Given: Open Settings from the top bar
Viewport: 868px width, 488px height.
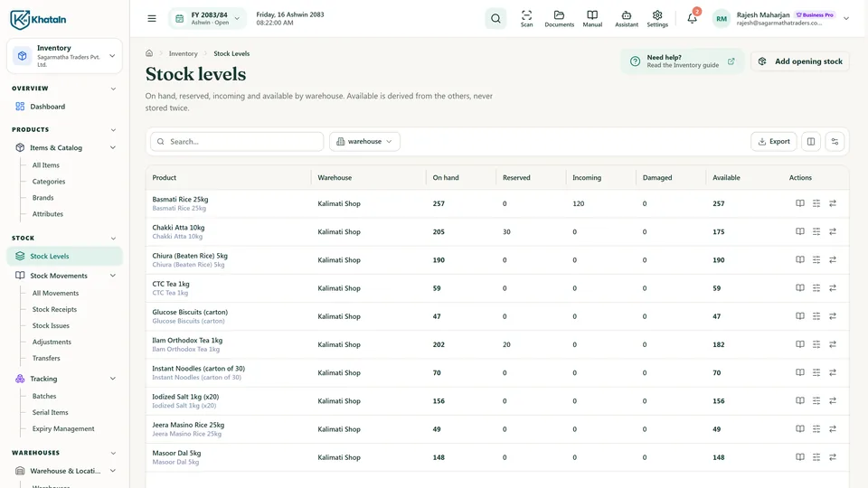Looking at the screenshot, I should 657,19.
